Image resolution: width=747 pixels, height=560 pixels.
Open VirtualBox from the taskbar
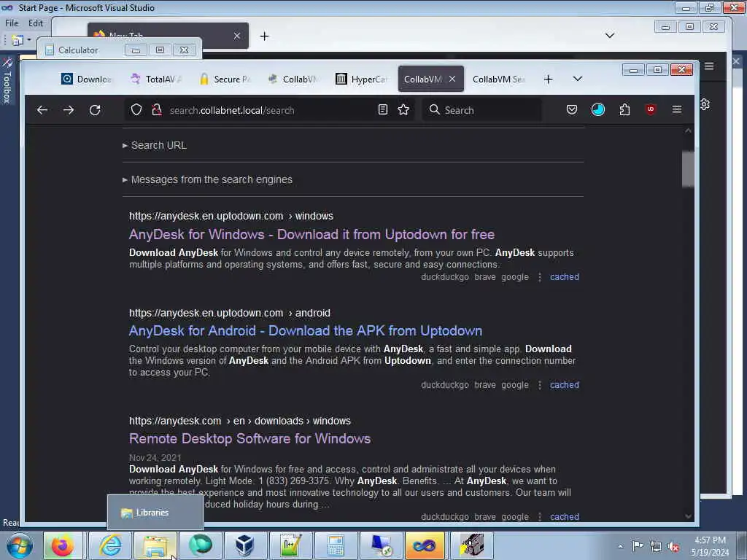pyautogui.click(x=244, y=545)
